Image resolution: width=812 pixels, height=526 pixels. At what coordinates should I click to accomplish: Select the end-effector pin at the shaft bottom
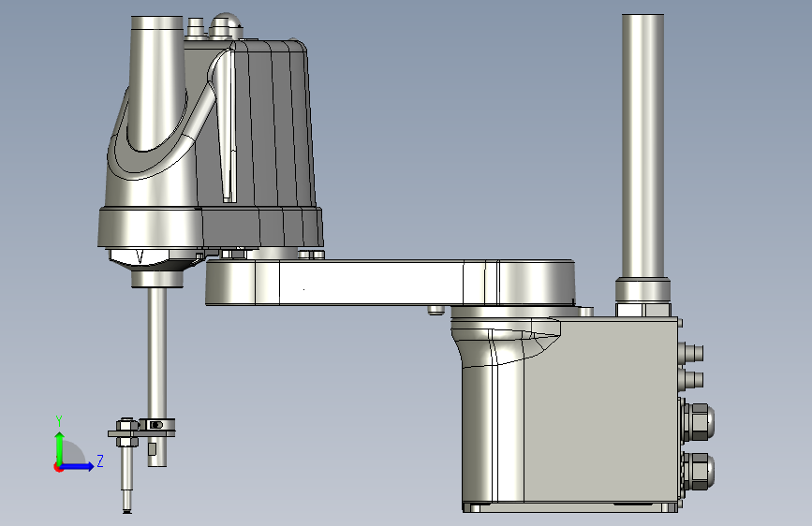click(126, 479)
